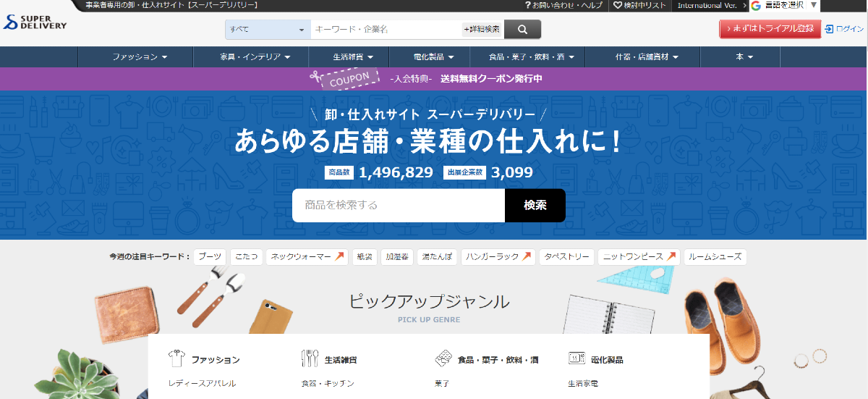Click the キーワード・企業名 search field

click(386, 30)
